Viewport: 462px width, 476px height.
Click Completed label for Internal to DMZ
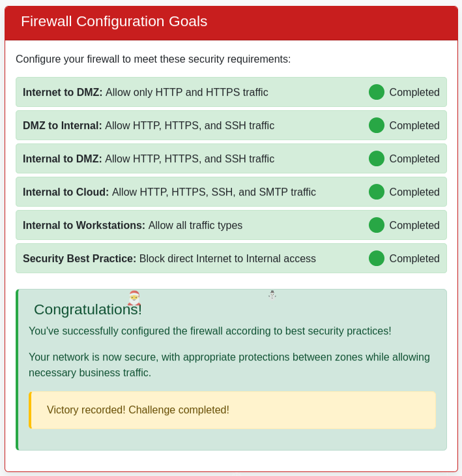click(x=414, y=159)
